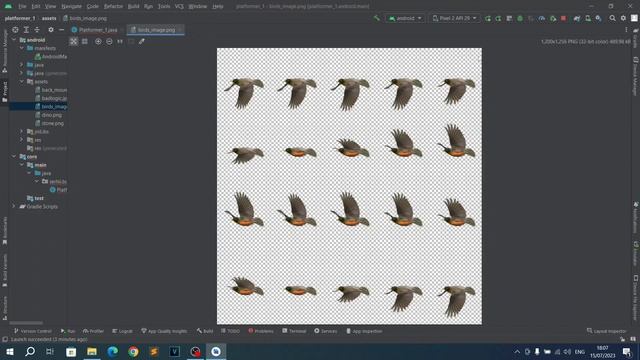
Task: Select the birds_image.png editor tab
Action: [156, 30]
